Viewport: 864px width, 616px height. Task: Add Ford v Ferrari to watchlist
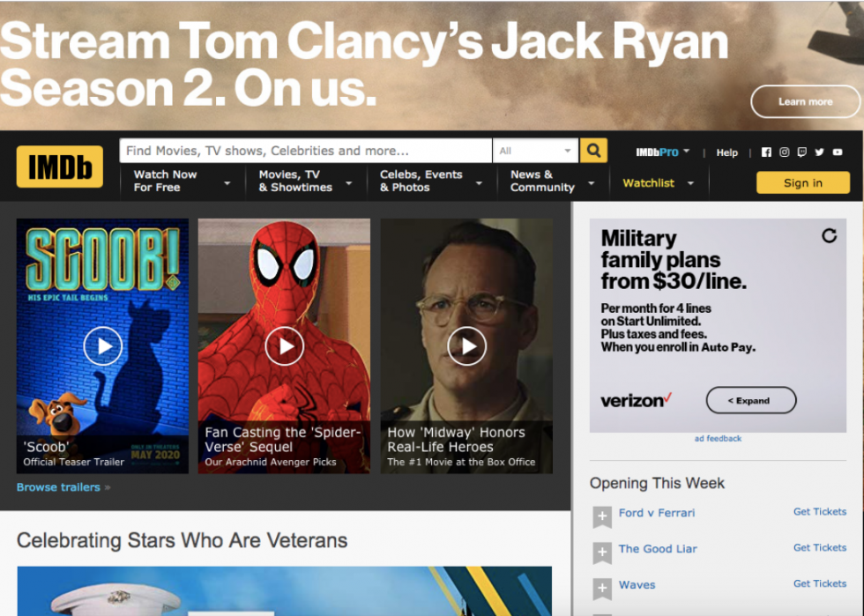coord(602,516)
